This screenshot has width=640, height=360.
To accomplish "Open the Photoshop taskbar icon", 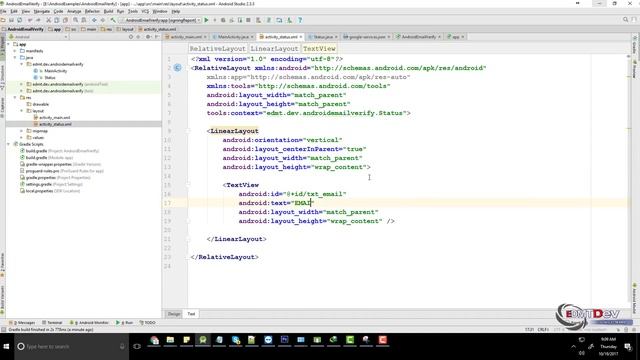I will click(x=284, y=340).
